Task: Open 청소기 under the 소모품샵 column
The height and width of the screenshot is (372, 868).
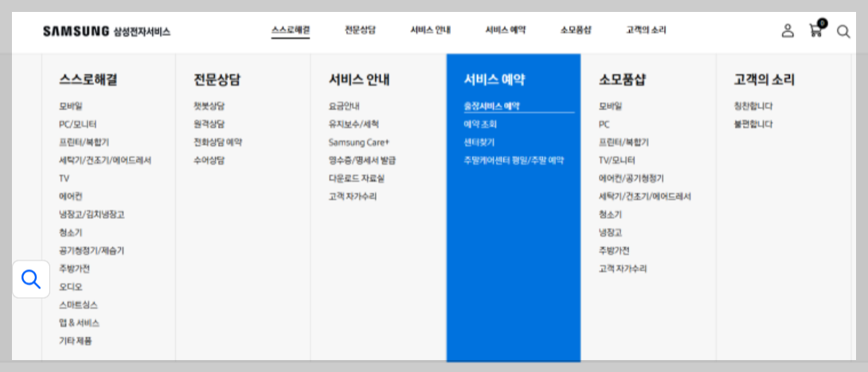Action: tap(611, 215)
